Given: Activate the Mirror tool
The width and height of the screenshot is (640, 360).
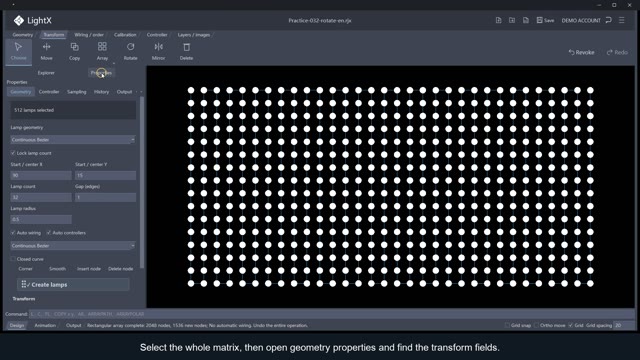Looking at the screenshot, I should click(158, 51).
